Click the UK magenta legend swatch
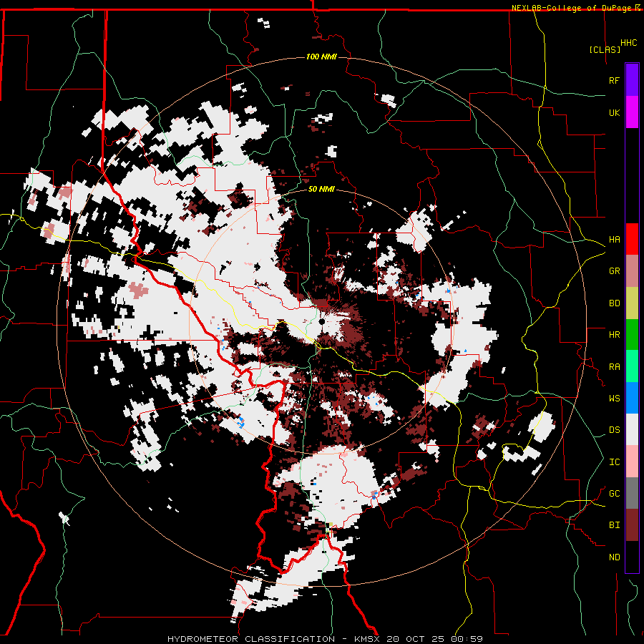 632,112
